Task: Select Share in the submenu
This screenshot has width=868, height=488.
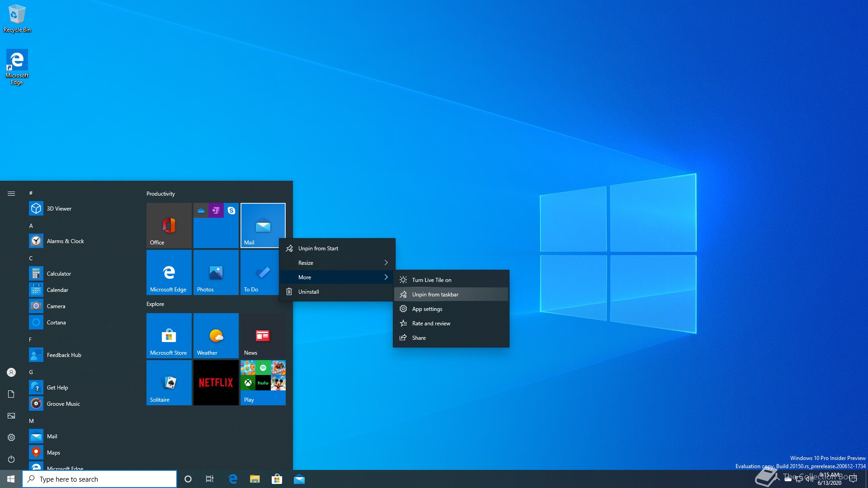Action: pyautogui.click(x=451, y=338)
